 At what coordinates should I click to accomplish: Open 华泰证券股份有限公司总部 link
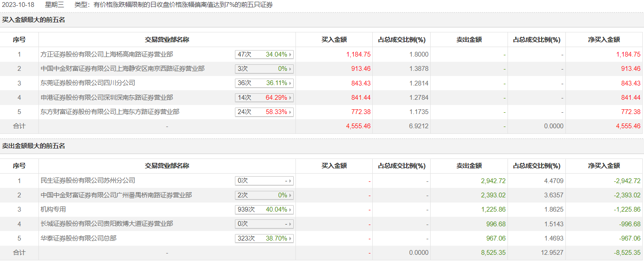(78, 238)
